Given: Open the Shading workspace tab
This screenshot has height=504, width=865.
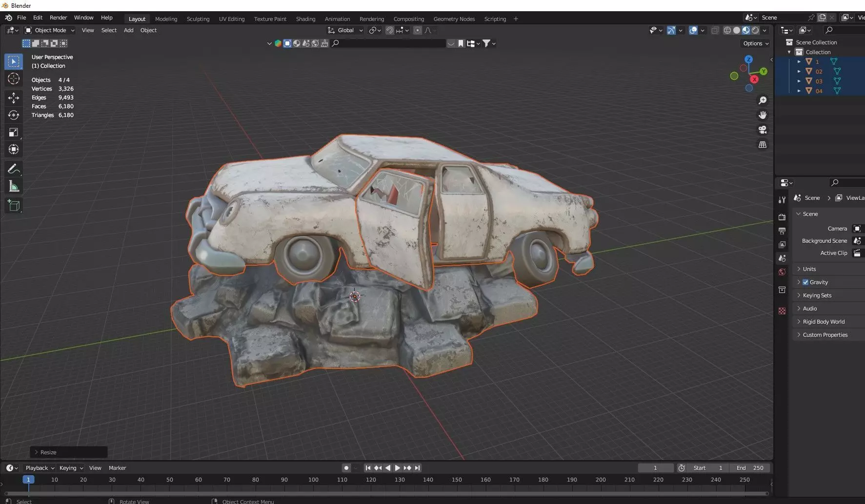Looking at the screenshot, I should click(x=305, y=19).
